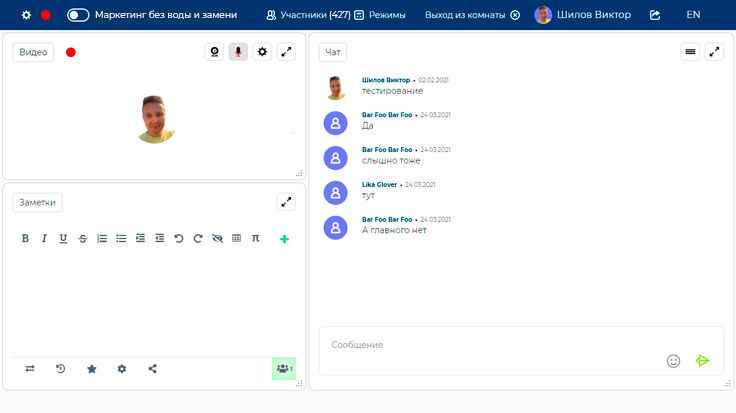The height and width of the screenshot is (413, 736).
Task: Open the chat hamburger menu
Action: point(690,52)
